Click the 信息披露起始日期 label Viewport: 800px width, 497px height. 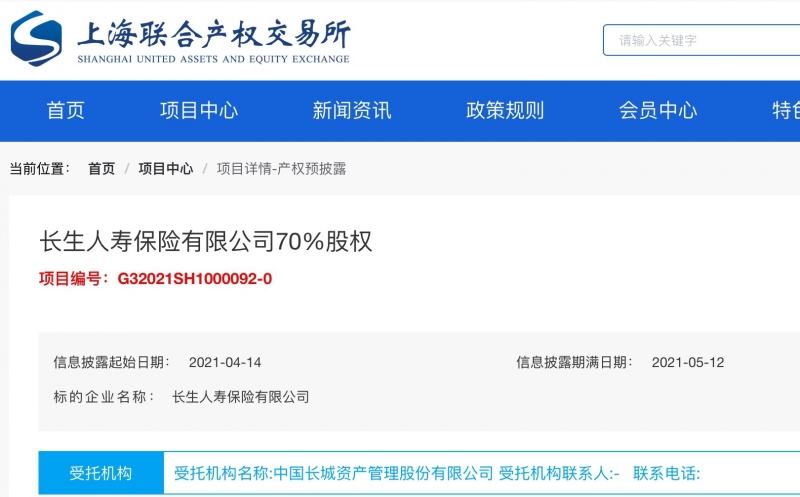112,362
